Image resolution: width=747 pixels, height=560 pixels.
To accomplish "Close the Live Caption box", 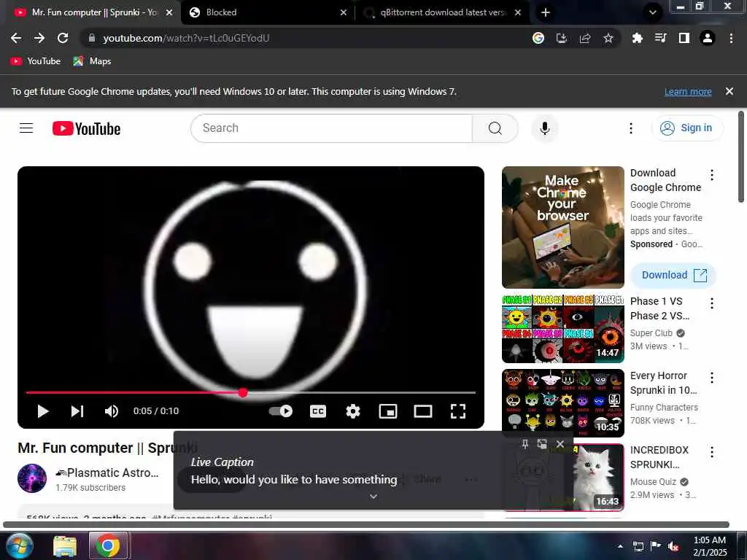I will 560,444.
